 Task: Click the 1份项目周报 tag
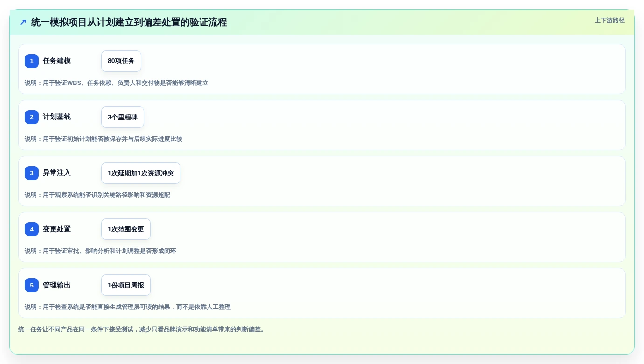click(126, 285)
